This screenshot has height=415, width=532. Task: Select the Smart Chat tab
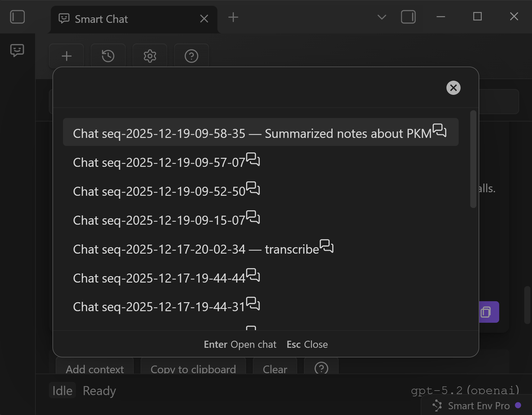pos(101,19)
